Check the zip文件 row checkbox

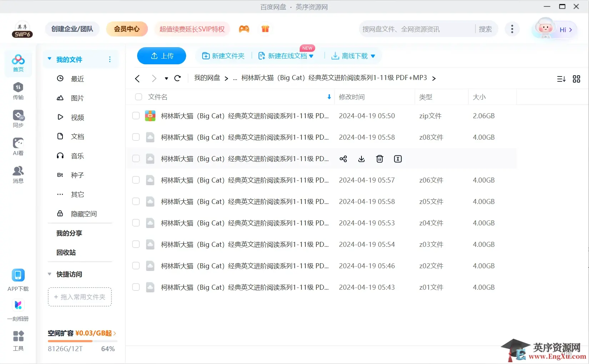[136, 116]
